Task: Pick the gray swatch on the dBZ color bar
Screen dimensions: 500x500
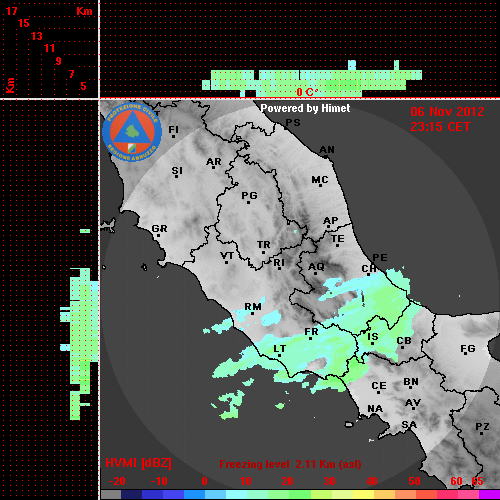Action: point(111,495)
